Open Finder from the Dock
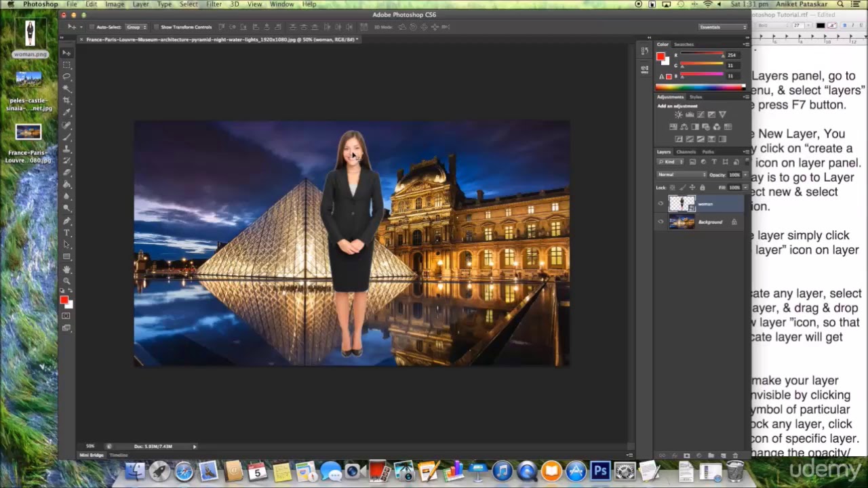Viewport: 868px width, 488px height. tap(135, 470)
